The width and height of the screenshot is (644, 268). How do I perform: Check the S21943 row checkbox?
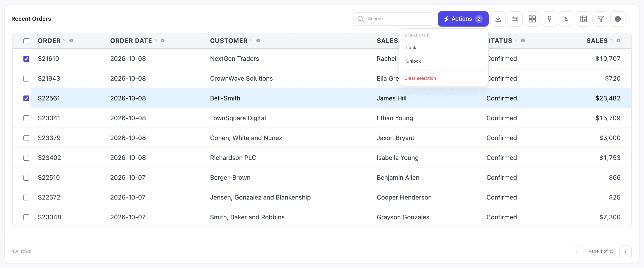pos(26,79)
